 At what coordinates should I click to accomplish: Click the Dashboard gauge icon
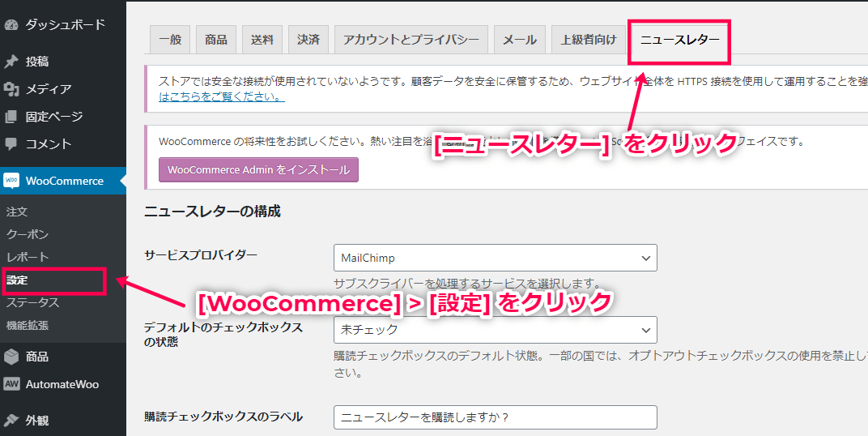[x=11, y=25]
